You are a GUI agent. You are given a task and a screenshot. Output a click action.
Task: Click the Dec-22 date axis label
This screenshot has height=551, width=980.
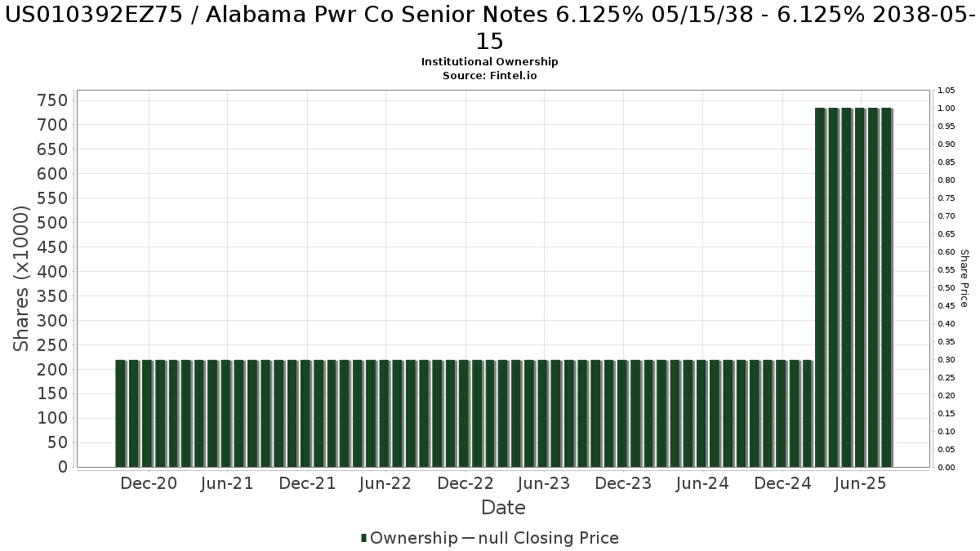pyautogui.click(x=465, y=483)
